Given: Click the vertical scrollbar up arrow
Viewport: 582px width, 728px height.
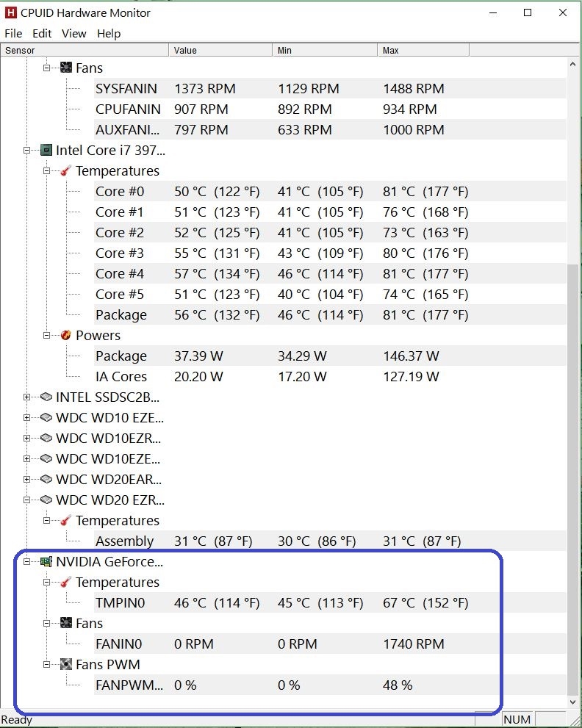Looking at the screenshot, I should coord(573,65).
